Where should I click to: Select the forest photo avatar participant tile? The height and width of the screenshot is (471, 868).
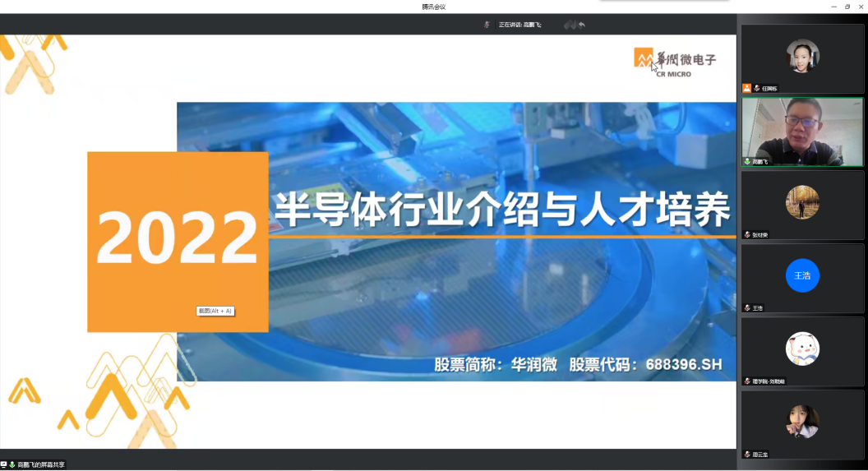[802, 204]
